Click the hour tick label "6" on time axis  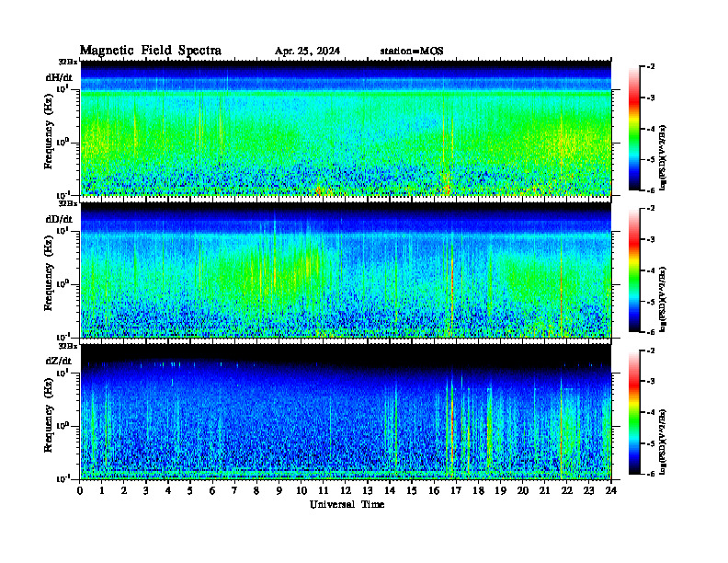[x=212, y=491]
